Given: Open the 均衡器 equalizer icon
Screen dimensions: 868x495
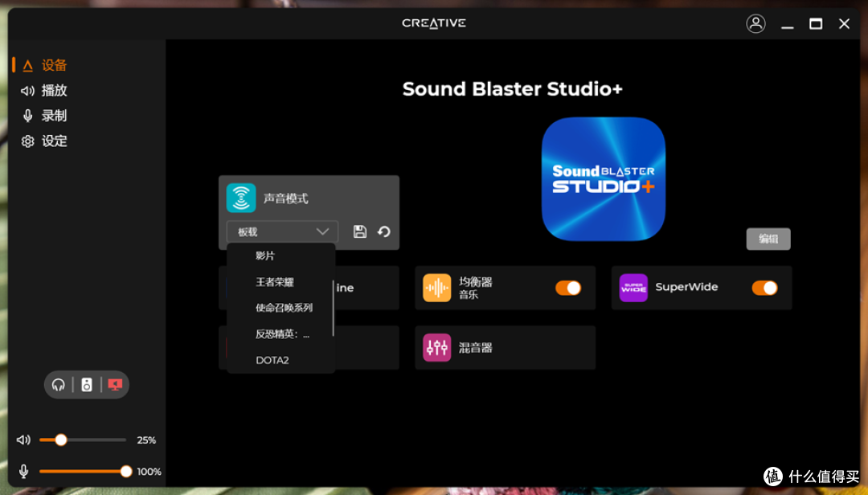Looking at the screenshot, I should pyautogui.click(x=436, y=288).
